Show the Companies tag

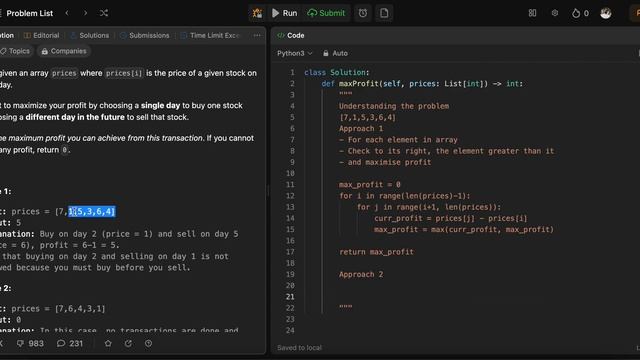pos(64,51)
